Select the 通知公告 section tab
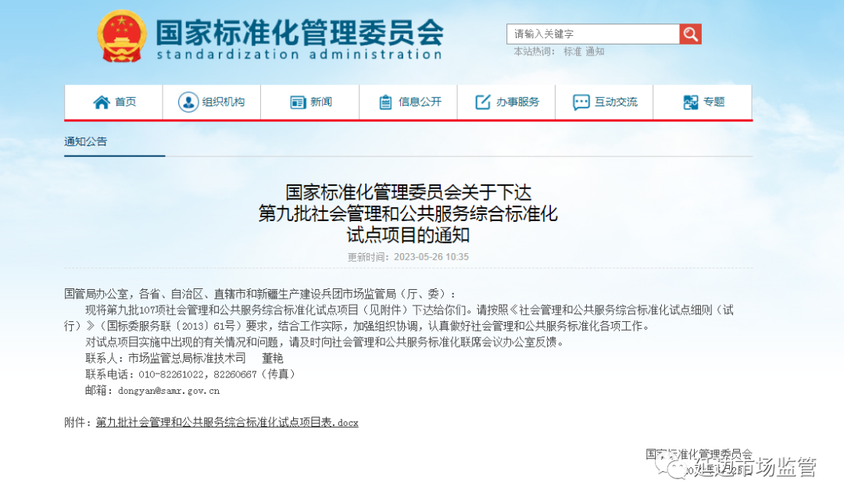This screenshot has height=504, width=844. 86,141
